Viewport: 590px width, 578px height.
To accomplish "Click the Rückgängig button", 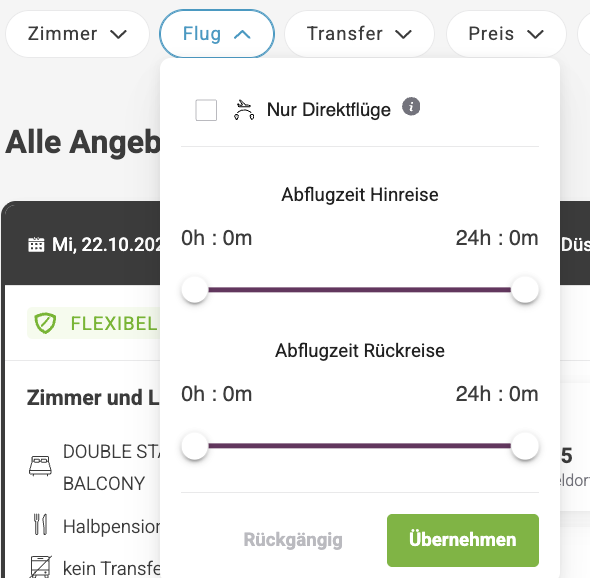I will (293, 540).
